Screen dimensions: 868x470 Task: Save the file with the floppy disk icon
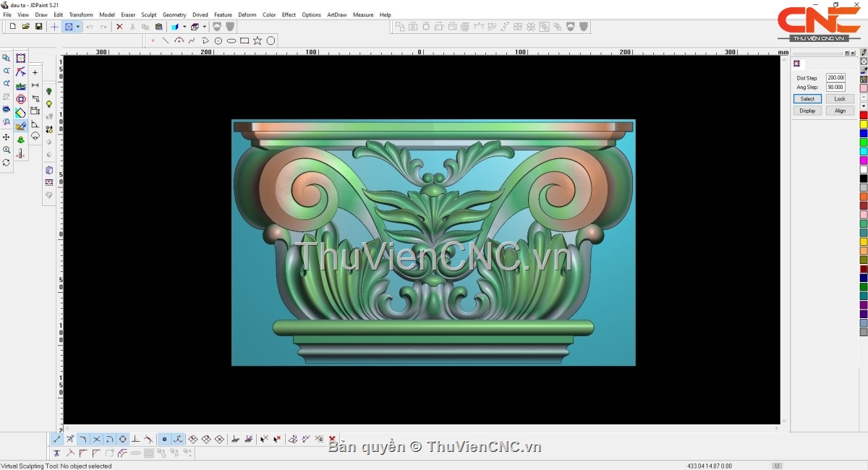click(x=39, y=27)
